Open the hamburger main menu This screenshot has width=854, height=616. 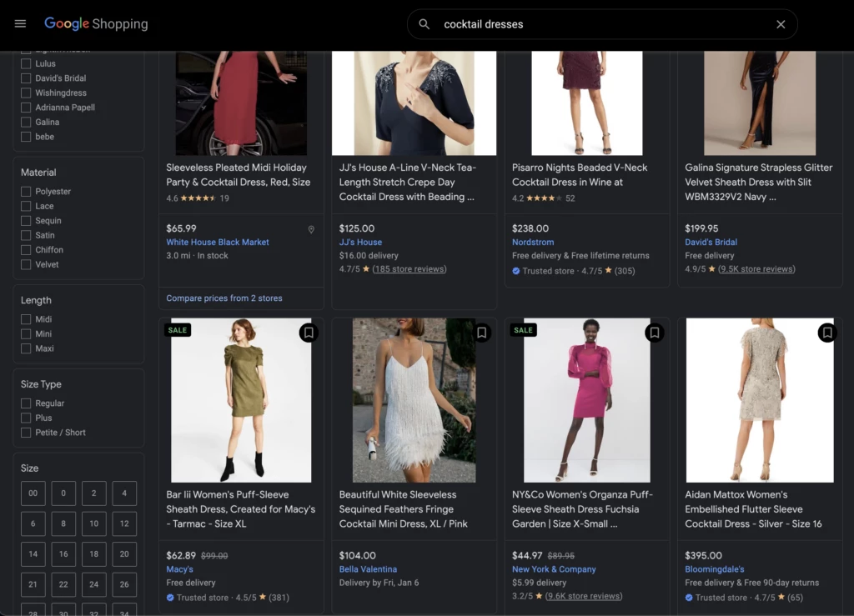(20, 23)
